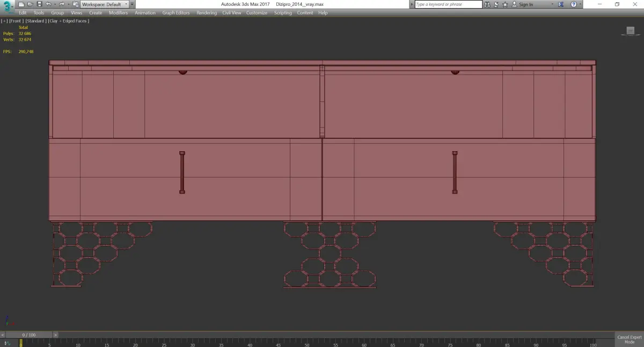Click the Autodesk Exchange X icon
Viewport: 644px width, 347px height.
coord(562,4)
